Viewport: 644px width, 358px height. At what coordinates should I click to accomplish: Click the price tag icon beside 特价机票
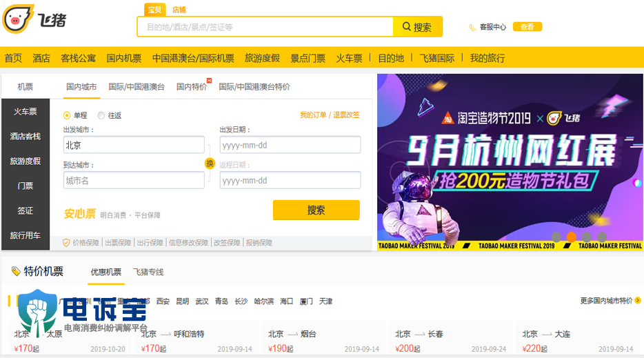pos(16,271)
